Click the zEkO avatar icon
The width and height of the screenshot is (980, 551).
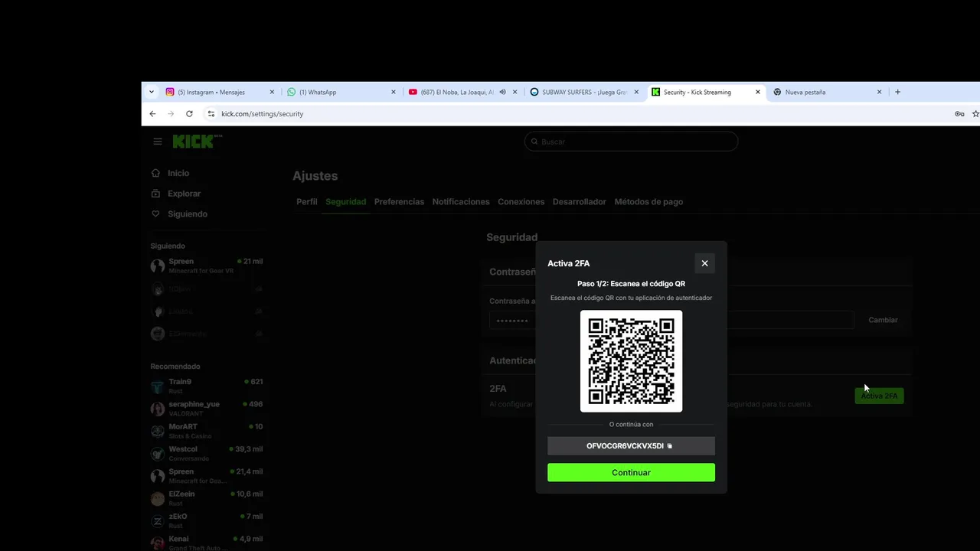[x=157, y=521]
